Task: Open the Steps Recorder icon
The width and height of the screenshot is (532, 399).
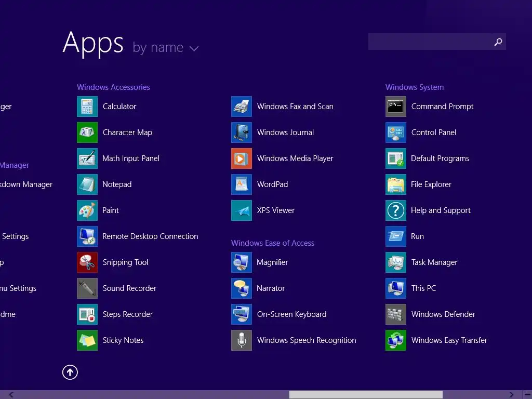Action: (87, 314)
